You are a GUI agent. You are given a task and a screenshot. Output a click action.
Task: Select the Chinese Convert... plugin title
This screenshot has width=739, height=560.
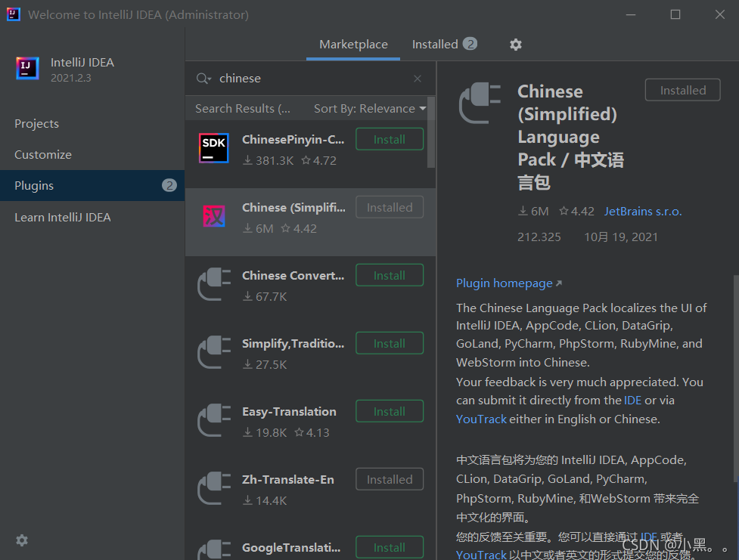point(293,276)
